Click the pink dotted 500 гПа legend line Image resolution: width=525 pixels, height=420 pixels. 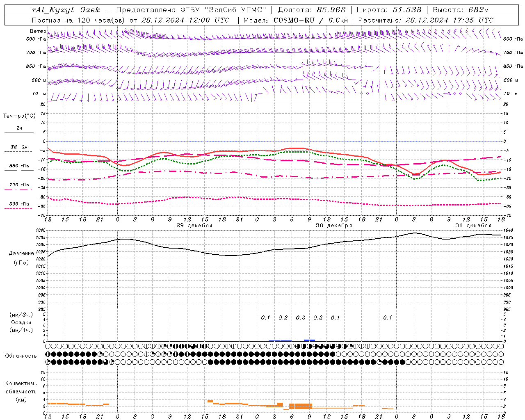(18, 208)
